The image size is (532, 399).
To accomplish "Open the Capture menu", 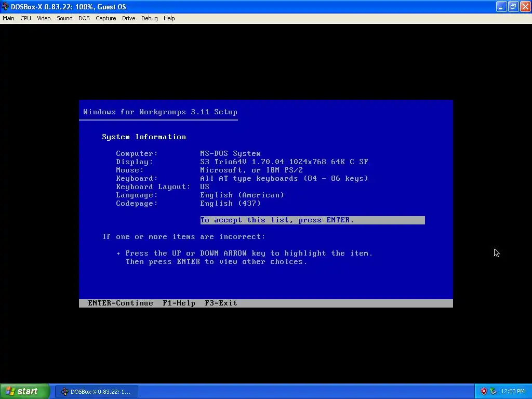I will (106, 18).
